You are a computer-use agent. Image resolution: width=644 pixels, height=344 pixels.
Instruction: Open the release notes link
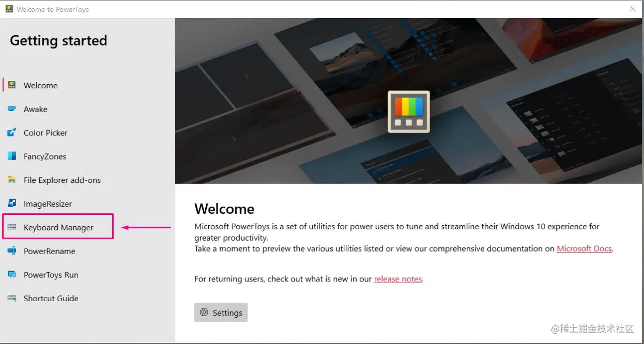[x=398, y=279]
